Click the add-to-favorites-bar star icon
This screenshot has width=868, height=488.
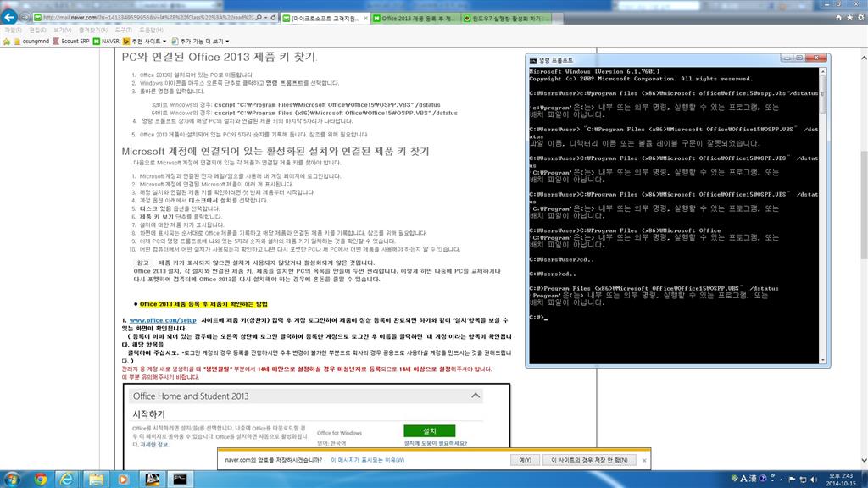point(7,42)
